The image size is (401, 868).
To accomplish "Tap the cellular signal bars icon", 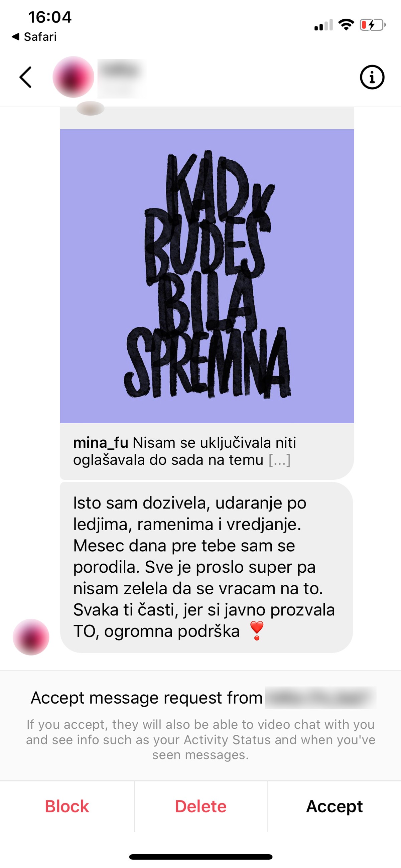I will 323,25.
